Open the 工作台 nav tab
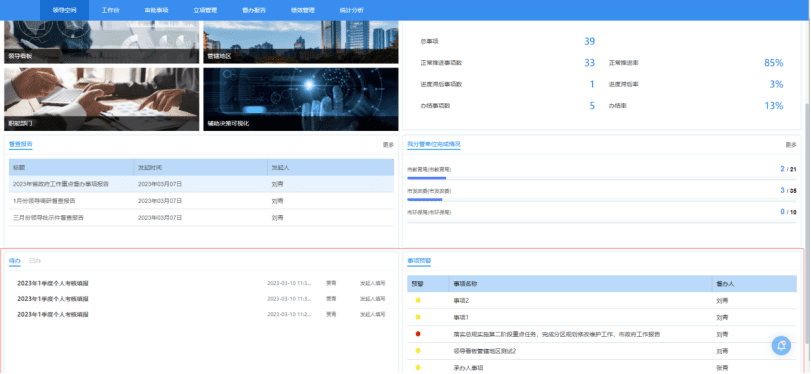 click(110, 10)
